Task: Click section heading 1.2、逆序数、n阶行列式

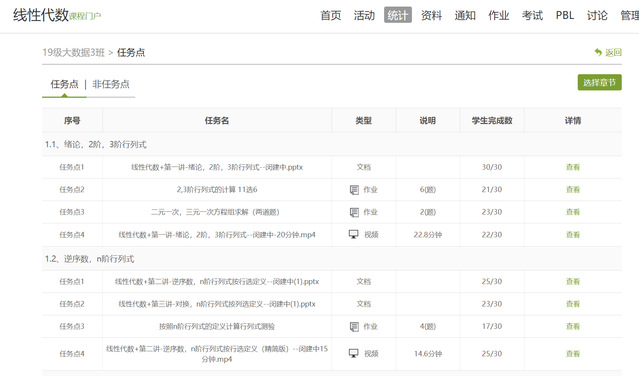Action: pos(89,259)
